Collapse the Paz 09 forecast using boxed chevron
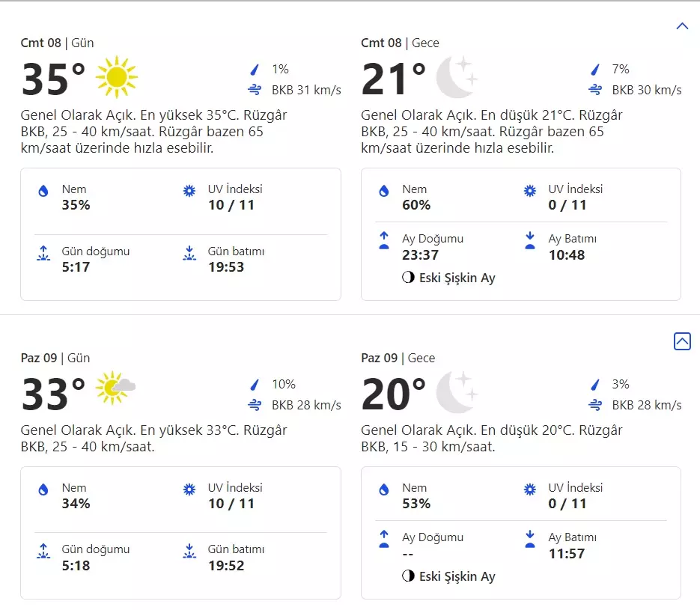Viewport: 700px width, 610px height. pyautogui.click(x=681, y=341)
